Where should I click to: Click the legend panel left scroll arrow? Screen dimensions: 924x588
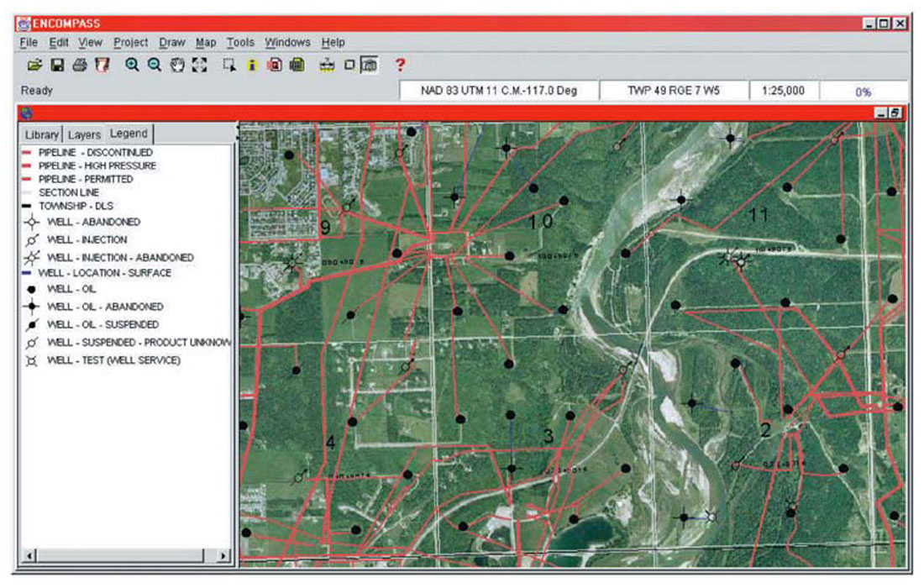(29, 555)
